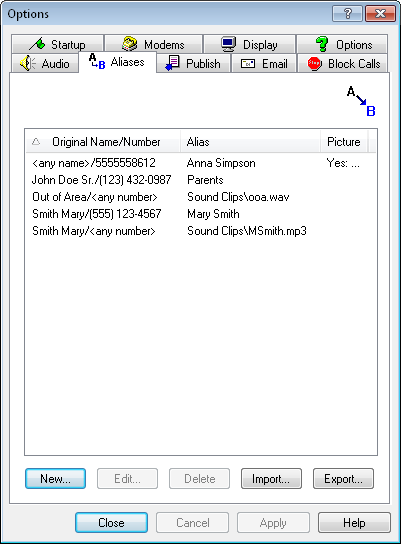
Task: Click the Cancel button
Action: point(193,522)
